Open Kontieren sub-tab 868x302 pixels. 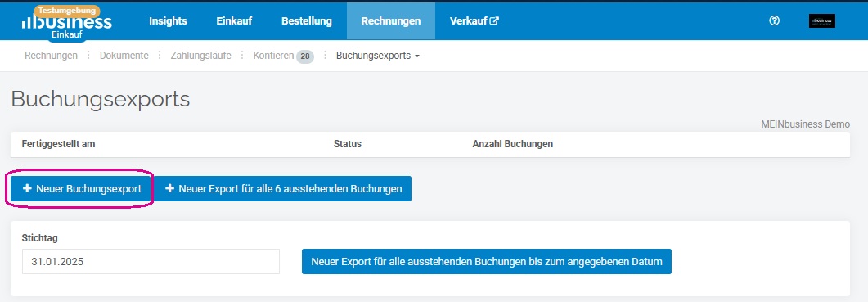[273, 56]
